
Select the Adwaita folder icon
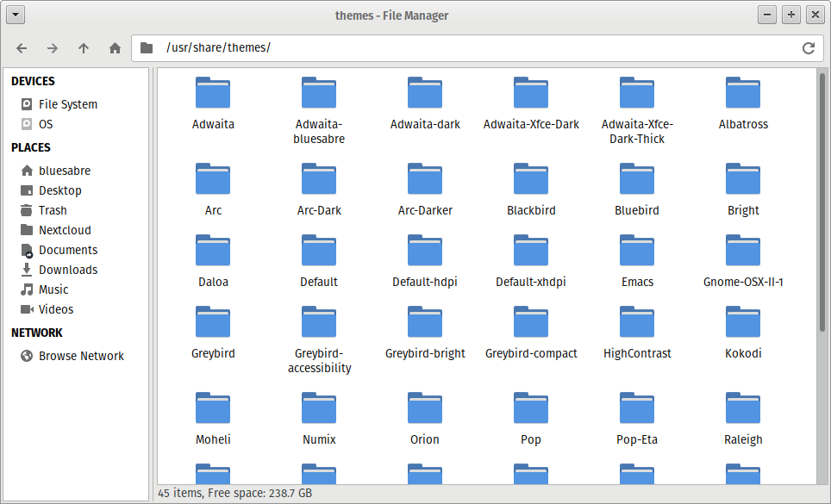[213, 93]
